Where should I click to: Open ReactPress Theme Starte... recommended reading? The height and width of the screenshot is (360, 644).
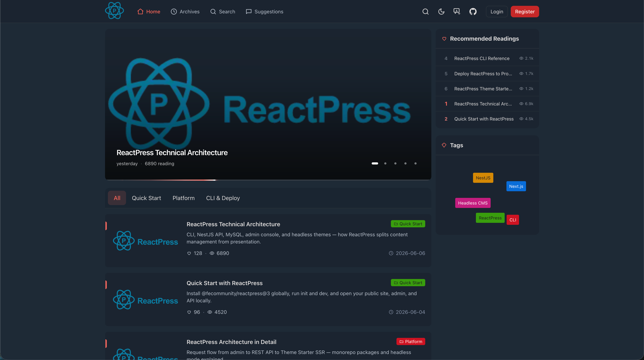click(487, 89)
